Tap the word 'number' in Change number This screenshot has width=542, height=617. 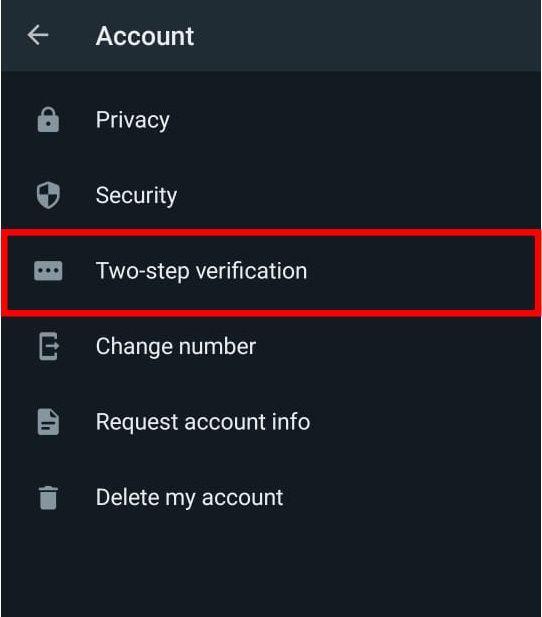(x=217, y=346)
